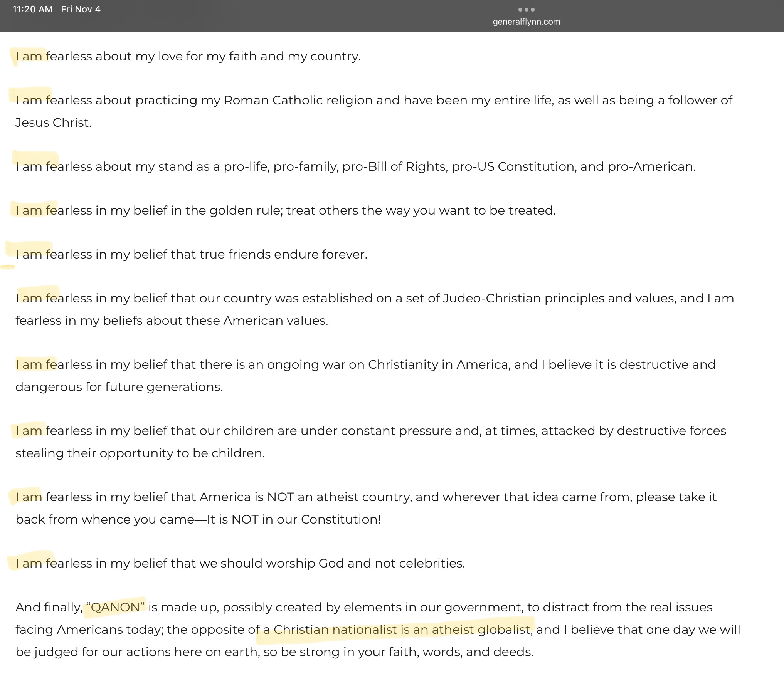Click the line "worship God and not celebrities"

tap(240, 563)
